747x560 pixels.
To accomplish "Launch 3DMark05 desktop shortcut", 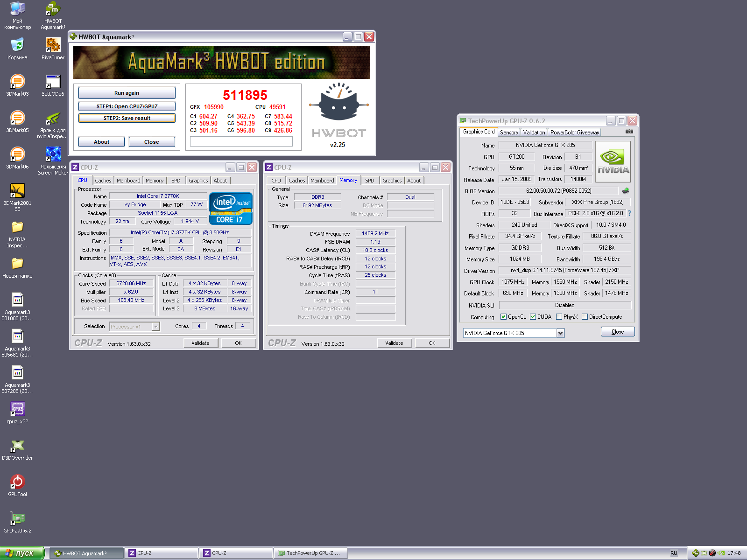I will (x=17, y=121).
